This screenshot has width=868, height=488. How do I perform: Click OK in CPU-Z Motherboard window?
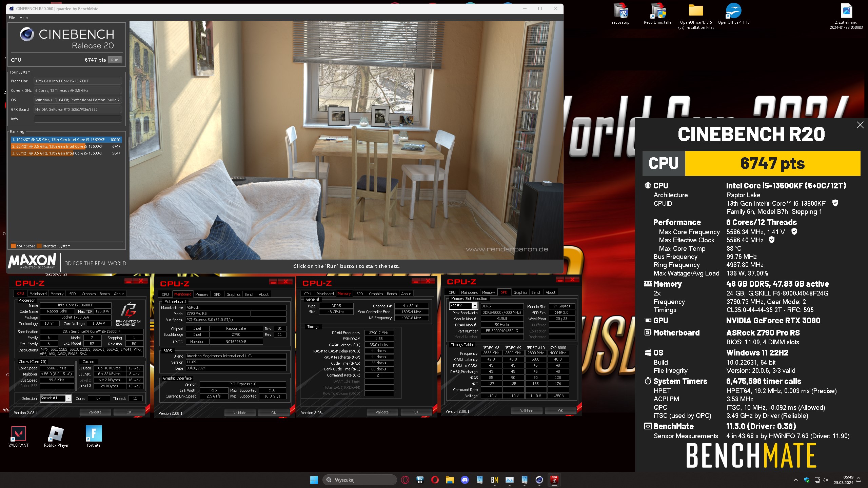pyautogui.click(x=274, y=413)
